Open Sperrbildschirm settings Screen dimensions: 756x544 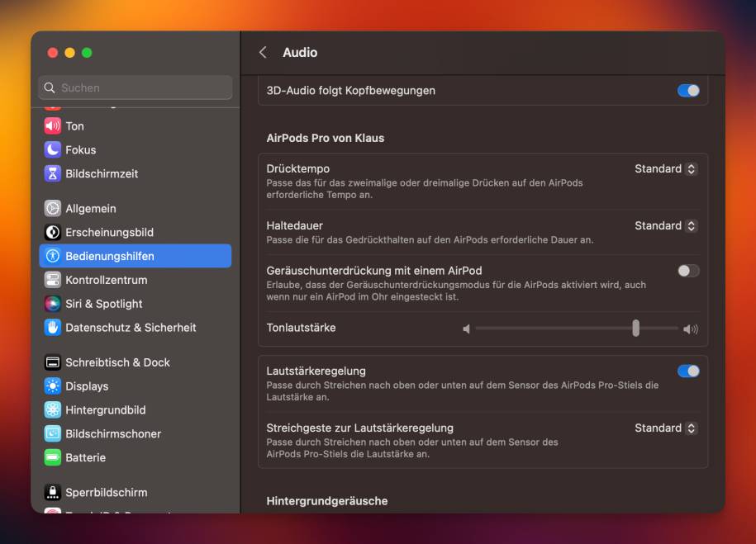(x=135, y=493)
